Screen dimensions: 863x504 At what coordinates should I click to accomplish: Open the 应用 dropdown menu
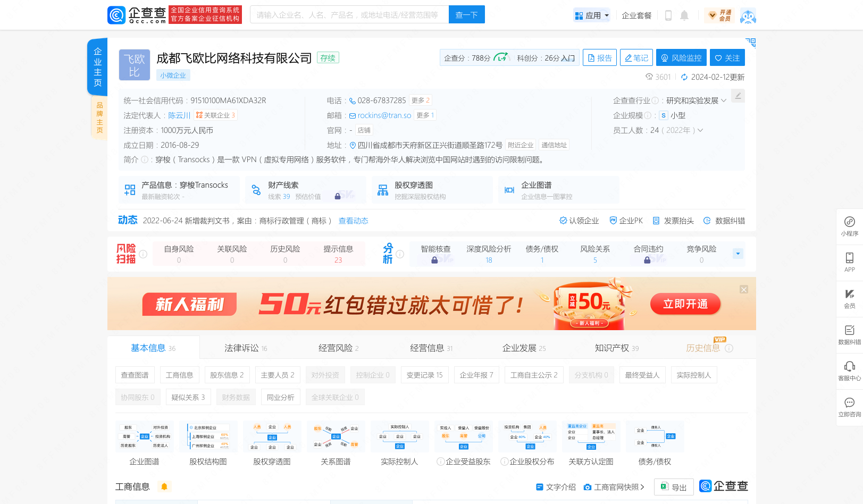point(592,15)
